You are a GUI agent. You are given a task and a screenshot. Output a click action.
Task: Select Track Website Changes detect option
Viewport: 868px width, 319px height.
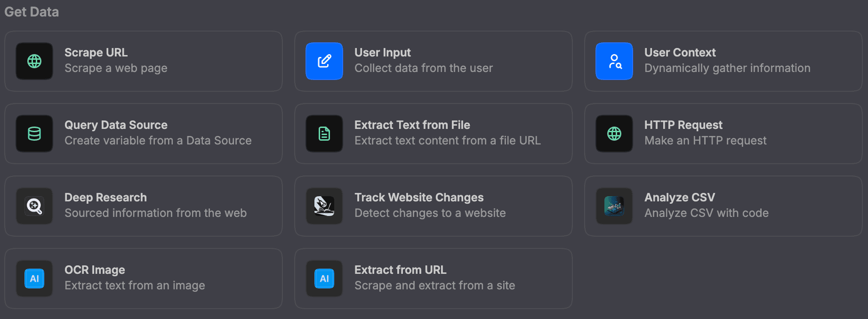434,206
